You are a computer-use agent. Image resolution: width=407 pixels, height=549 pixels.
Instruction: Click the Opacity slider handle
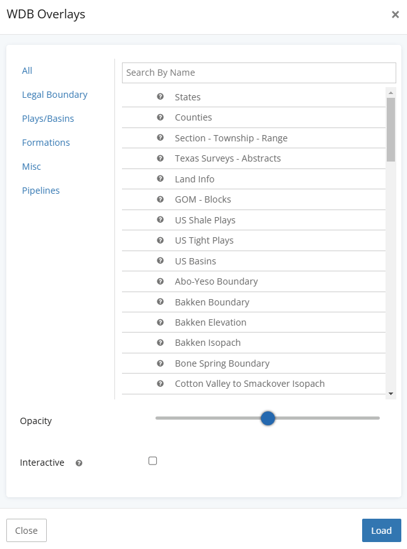(x=268, y=418)
